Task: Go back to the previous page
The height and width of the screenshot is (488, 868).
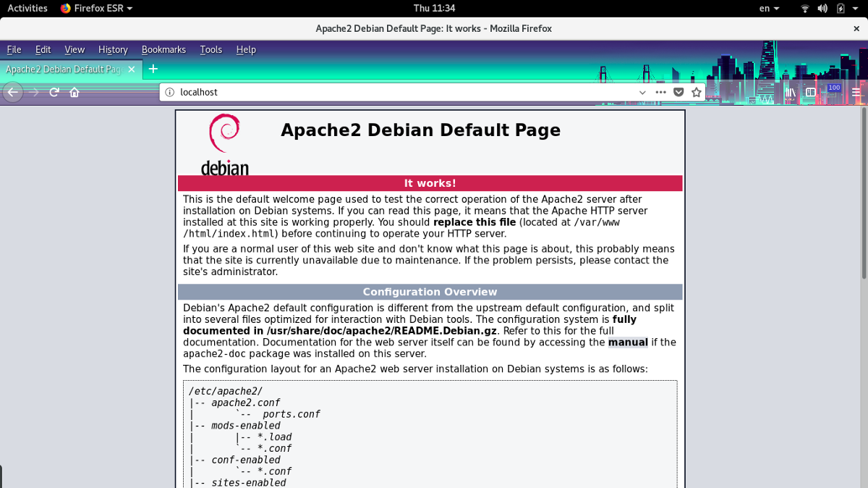Action: pyautogui.click(x=12, y=92)
